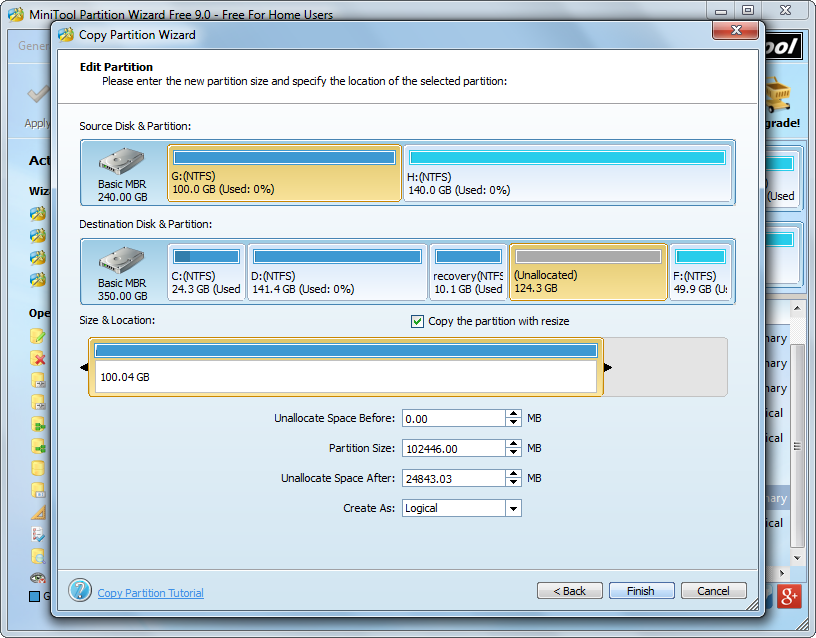The height and width of the screenshot is (638, 816).
Task: Close the Copy Partition Wizard dialog
Action: (x=735, y=30)
